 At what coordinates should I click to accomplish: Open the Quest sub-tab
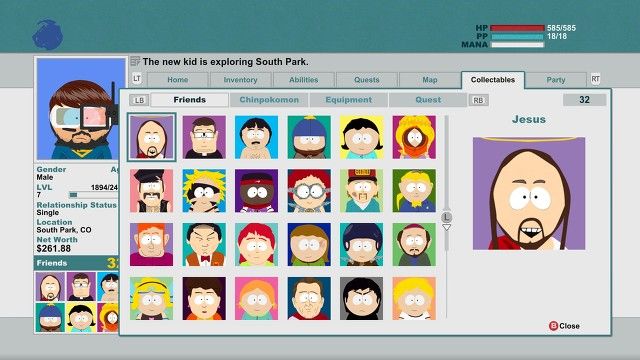click(428, 100)
